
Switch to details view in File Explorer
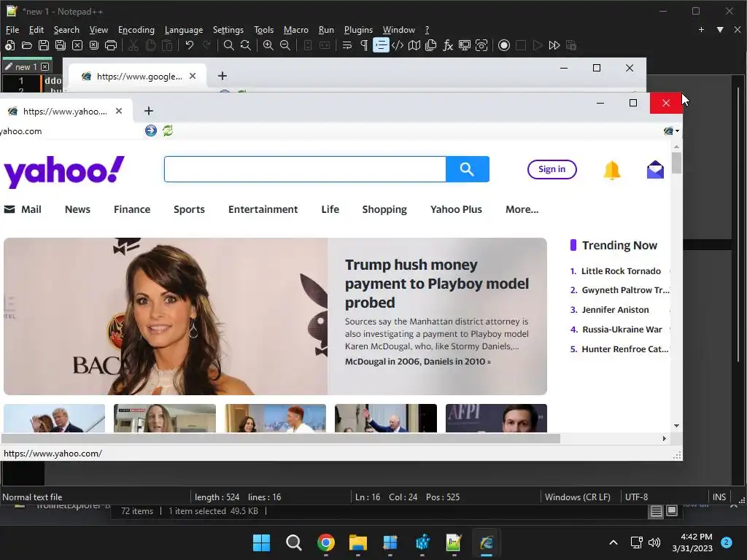click(x=657, y=511)
